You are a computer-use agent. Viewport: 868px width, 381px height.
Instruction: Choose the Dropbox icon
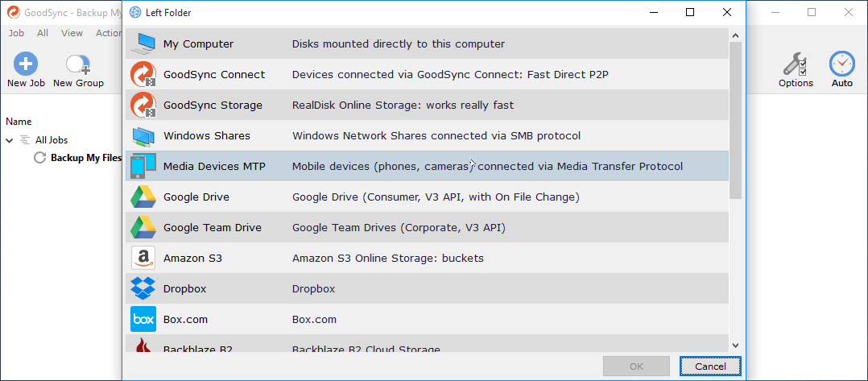pos(143,289)
